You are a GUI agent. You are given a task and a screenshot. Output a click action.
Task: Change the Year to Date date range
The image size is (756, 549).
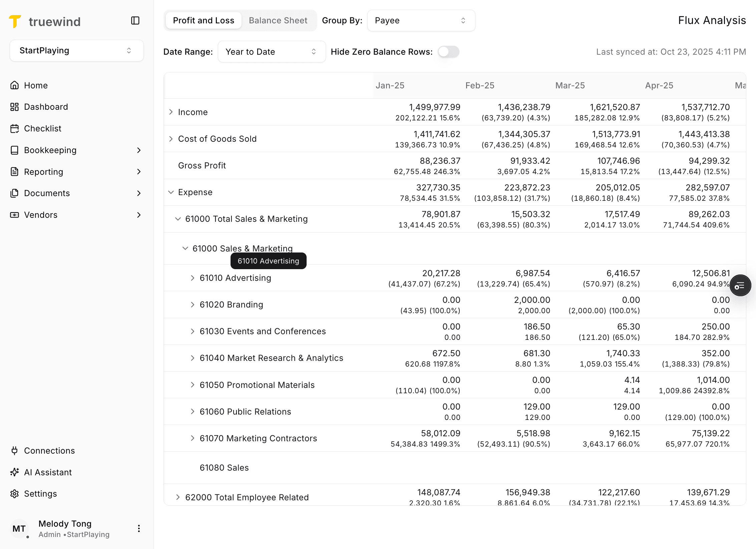coord(271,51)
